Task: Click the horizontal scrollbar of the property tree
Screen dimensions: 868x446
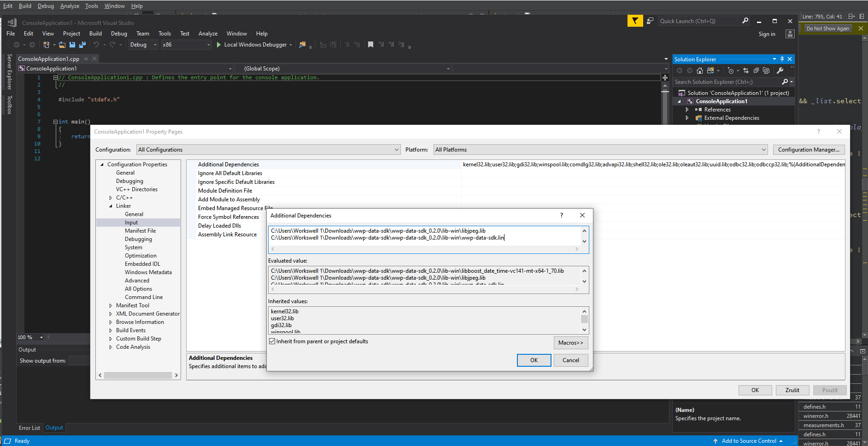Action: click(138, 376)
